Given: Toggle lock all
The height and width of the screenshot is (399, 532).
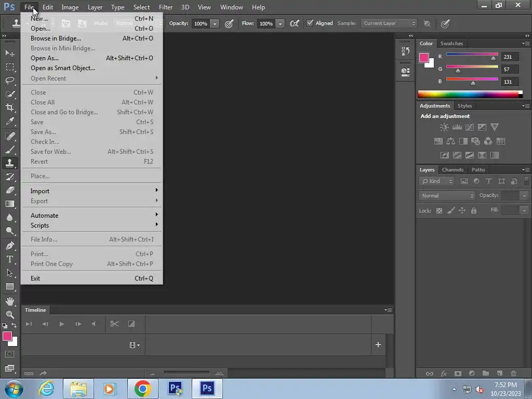Looking at the screenshot, I should (474, 211).
